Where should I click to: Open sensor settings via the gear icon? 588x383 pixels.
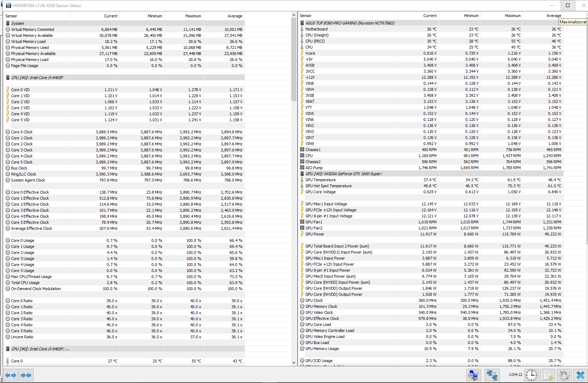click(x=564, y=375)
